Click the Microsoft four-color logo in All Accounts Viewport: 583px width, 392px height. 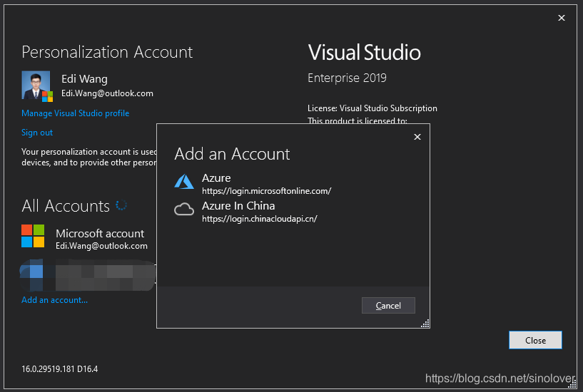pyautogui.click(x=33, y=236)
